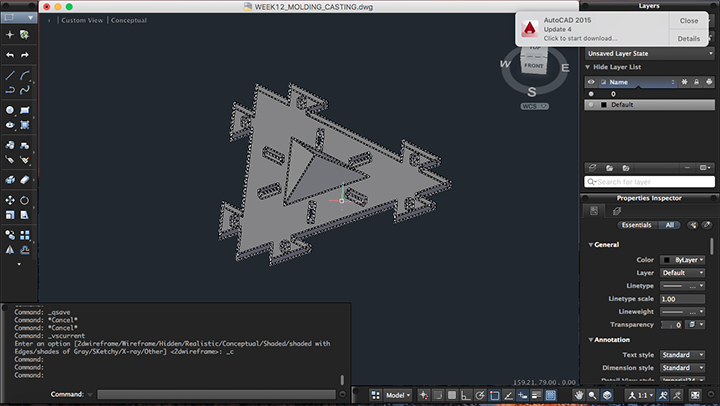The height and width of the screenshot is (406, 720).
Task: Click the Full Screen icon in the status bar
Action: pos(695,395)
